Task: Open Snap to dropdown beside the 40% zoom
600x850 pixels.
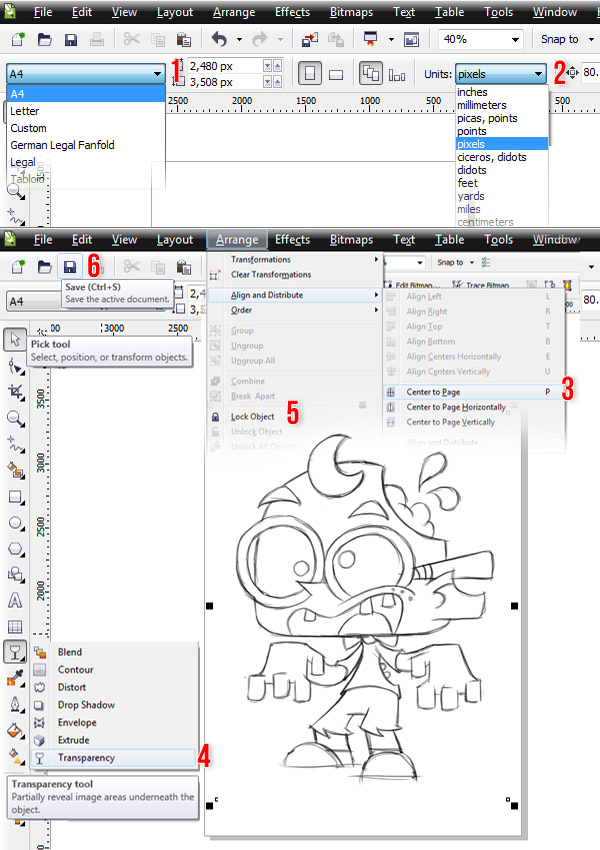Action: [591, 40]
